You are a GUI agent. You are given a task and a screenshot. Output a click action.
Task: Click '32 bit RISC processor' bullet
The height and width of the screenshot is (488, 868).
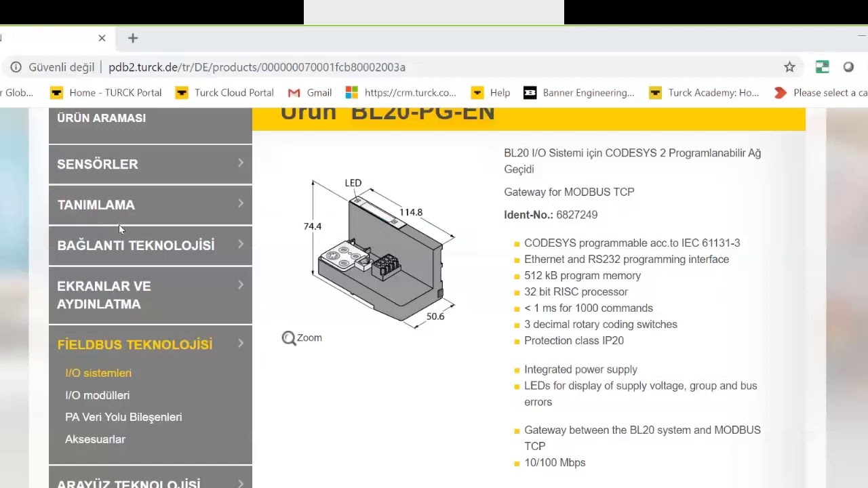coord(576,292)
